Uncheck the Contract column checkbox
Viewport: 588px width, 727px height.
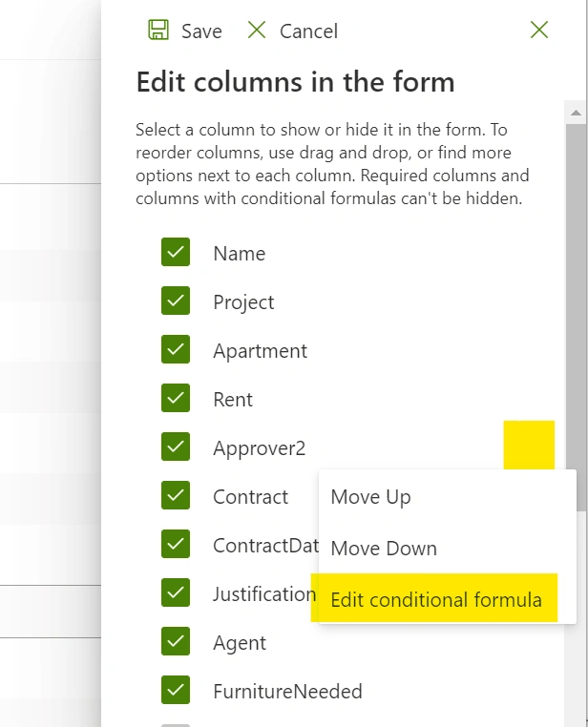[x=176, y=495]
